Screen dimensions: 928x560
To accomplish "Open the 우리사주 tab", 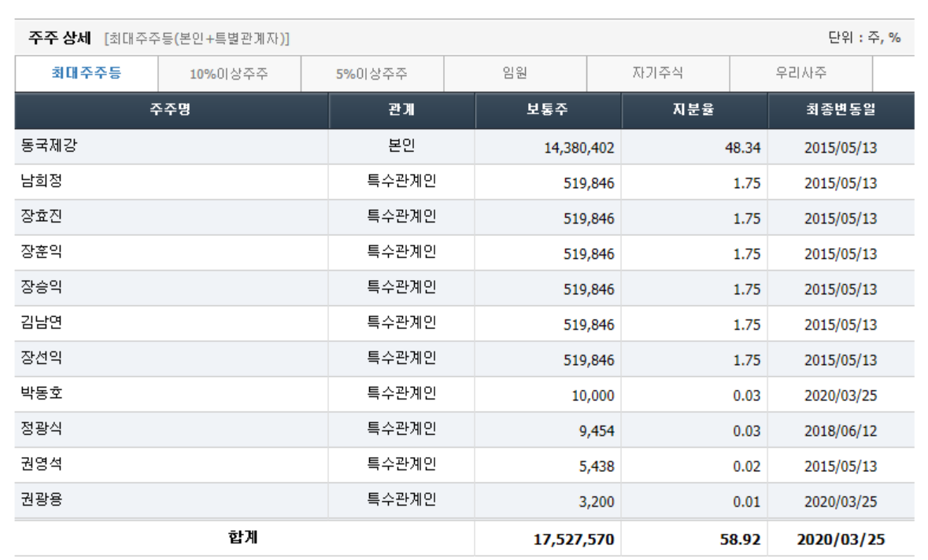I will click(800, 73).
